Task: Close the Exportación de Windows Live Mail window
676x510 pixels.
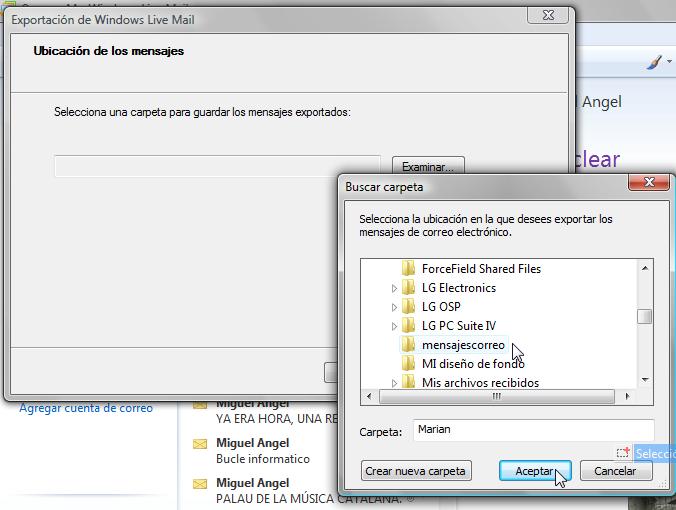Action: pos(548,15)
